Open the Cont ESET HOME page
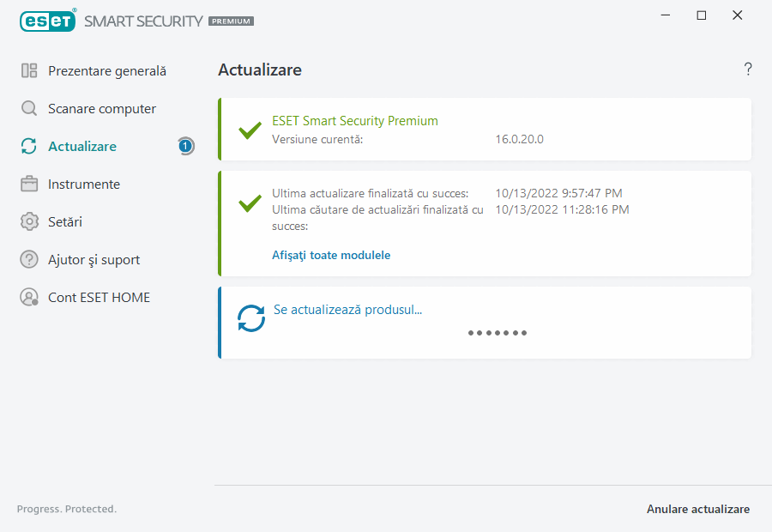The width and height of the screenshot is (772, 532). 99,298
